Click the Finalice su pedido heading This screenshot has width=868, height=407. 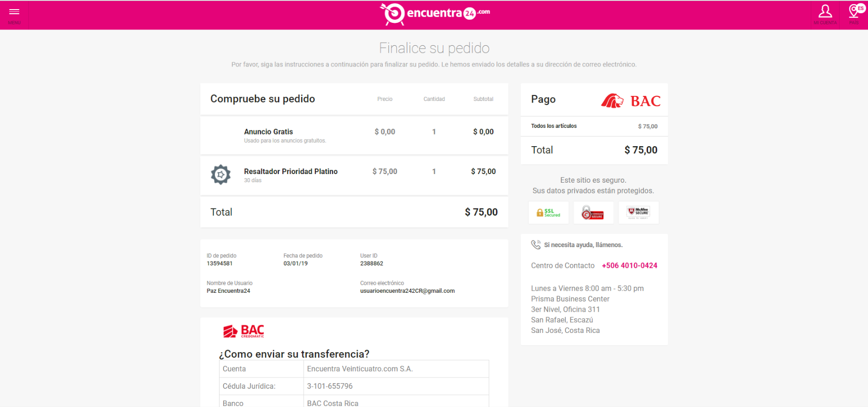click(x=434, y=48)
